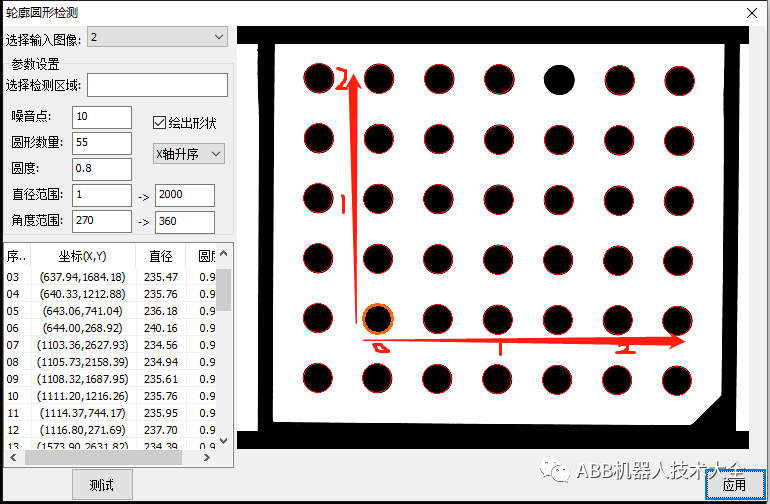Screen dimensions: 770x504
Task: Click the 直径 column header
Action: click(161, 256)
